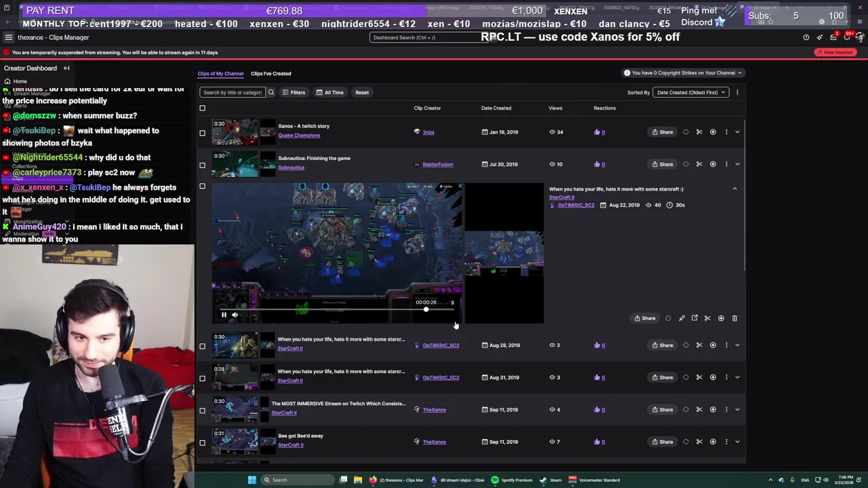Tick the select-all clips checkbox in the header
The image size is (868, 488).
(x=202, y=108)
